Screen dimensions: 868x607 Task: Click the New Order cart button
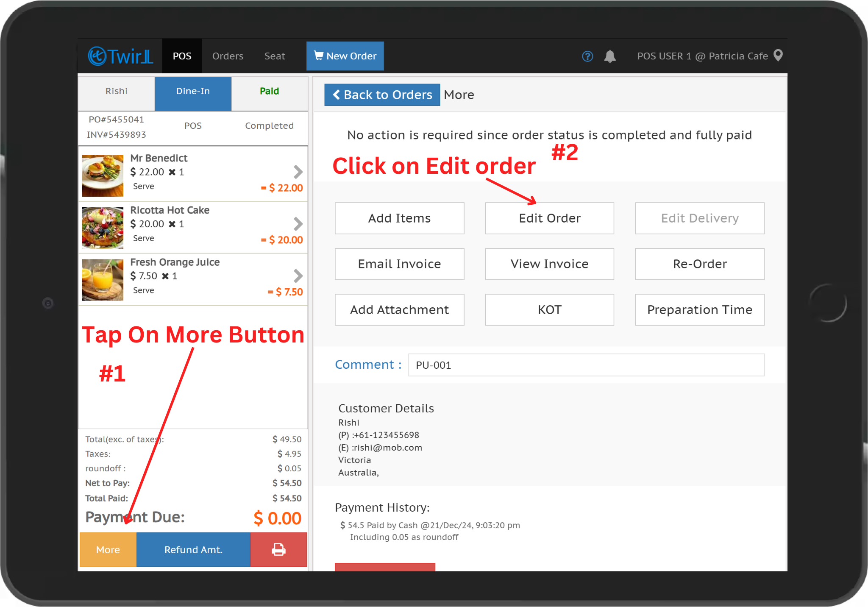pos(345,56)
